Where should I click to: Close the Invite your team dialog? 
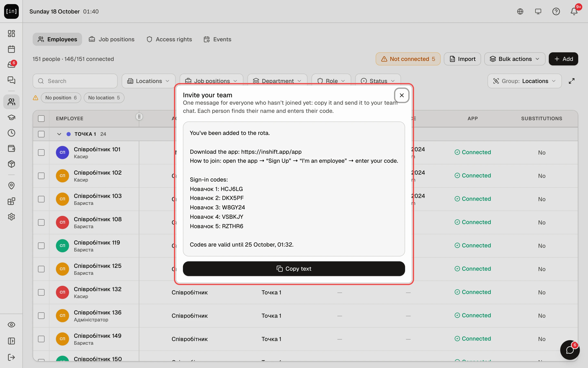(402, 95)
